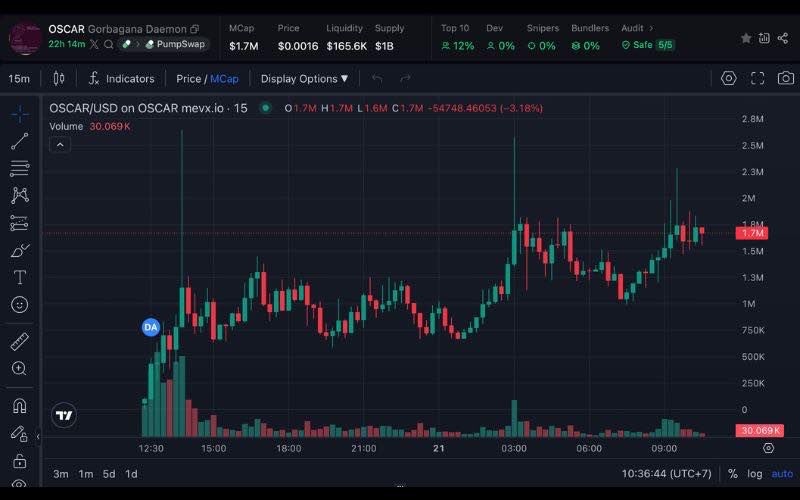Lock all drawing tools
The width and height of the screenshot is (800, 500).
tap(19, 461)
